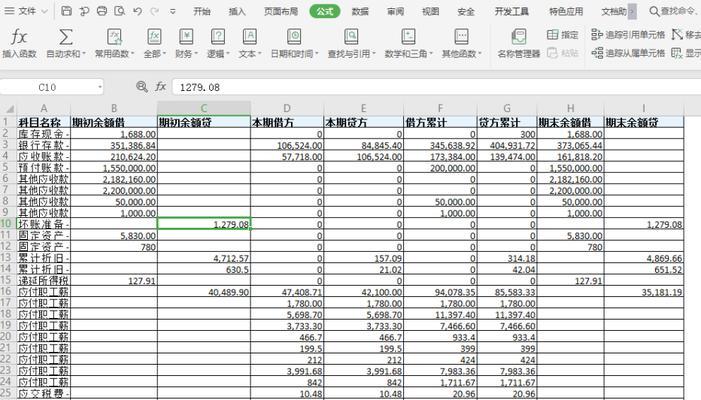Select cell with value 84,845.40
Image resolution: width=701 pixels, height=400 pixels.
coord(363,145)
